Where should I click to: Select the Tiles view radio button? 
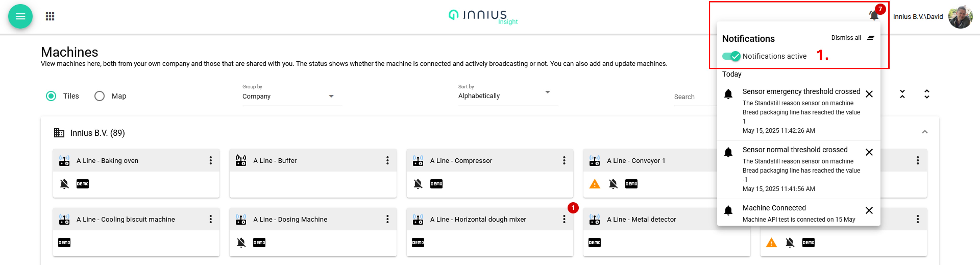click(51, 96)
